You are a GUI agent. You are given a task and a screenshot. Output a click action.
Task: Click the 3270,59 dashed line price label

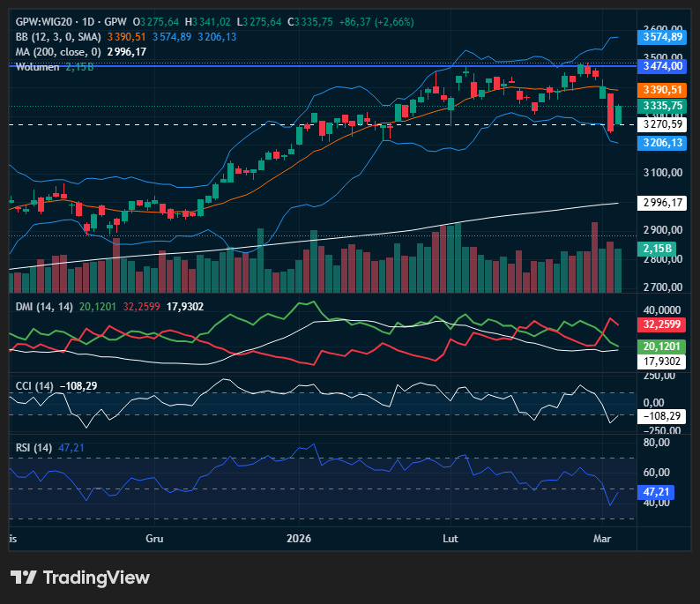[663, 124]
